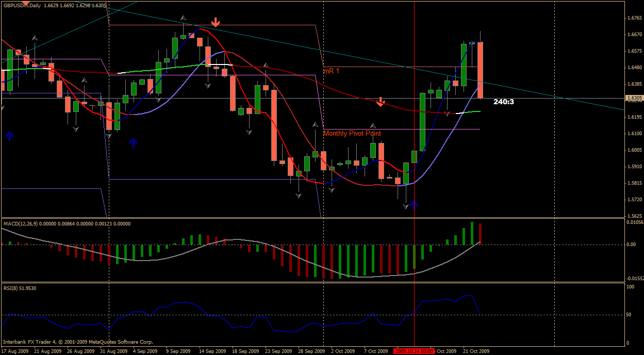Click the MACD(12,26,9) indicator label
This screenshot has height=355, width=644.
(x=67, y=224)
